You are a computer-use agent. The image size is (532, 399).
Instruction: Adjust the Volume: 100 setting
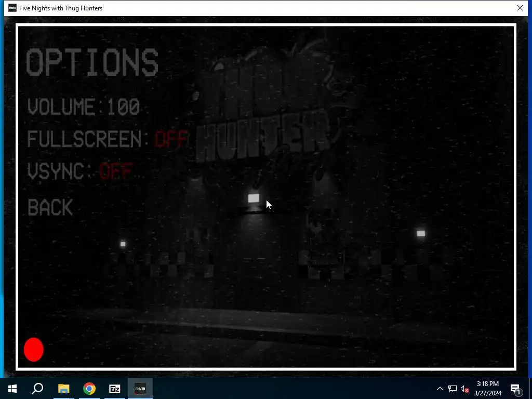pos(84,107)
